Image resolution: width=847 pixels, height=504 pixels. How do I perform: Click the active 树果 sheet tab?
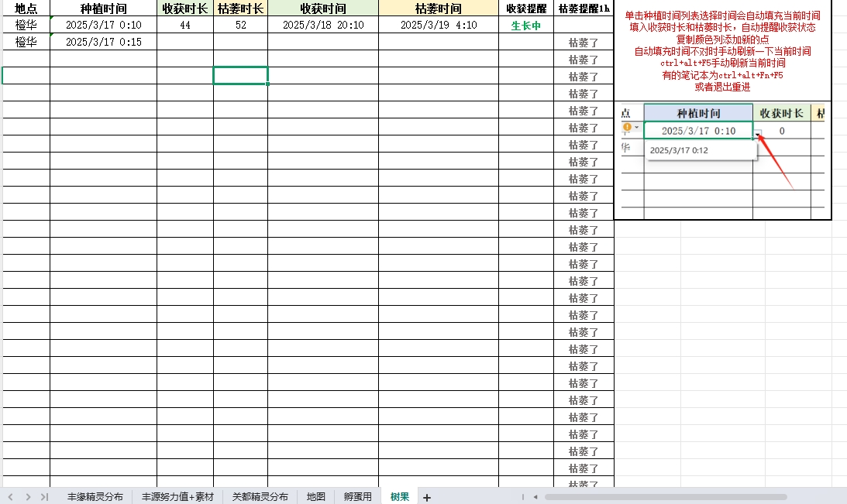point(400,496)
